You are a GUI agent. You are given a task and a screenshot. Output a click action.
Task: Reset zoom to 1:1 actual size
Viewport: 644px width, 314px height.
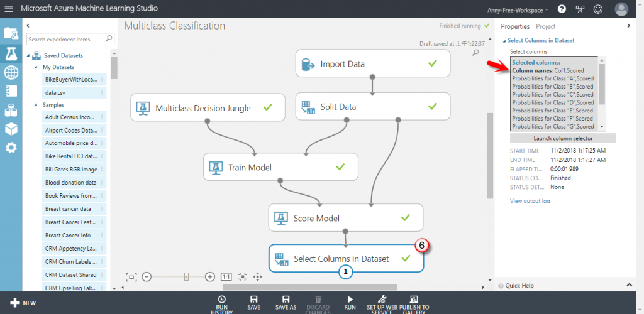pyautogui.click(x=226, y=277)
